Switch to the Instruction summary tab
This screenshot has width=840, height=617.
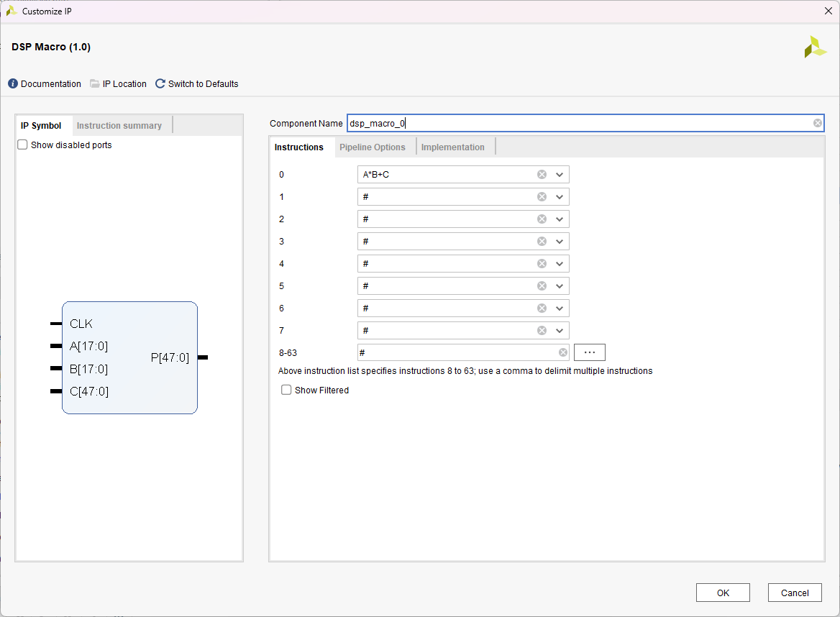[119, 126]
